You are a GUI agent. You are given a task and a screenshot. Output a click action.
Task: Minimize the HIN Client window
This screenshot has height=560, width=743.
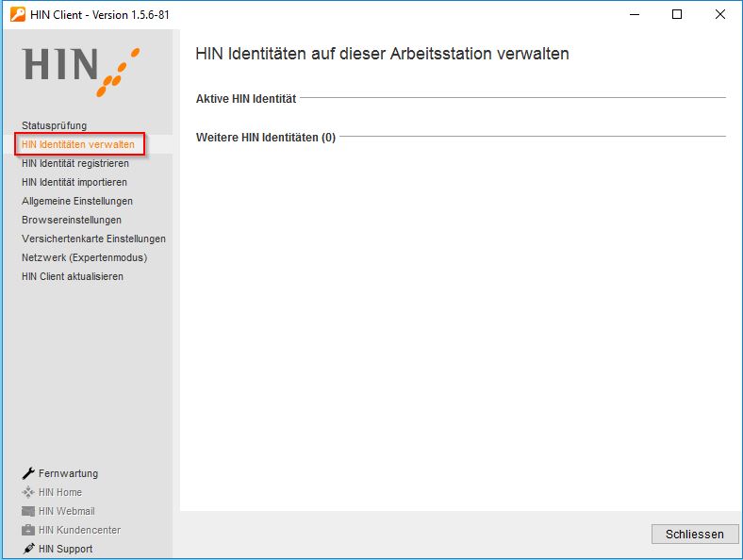tap(634, 14)
